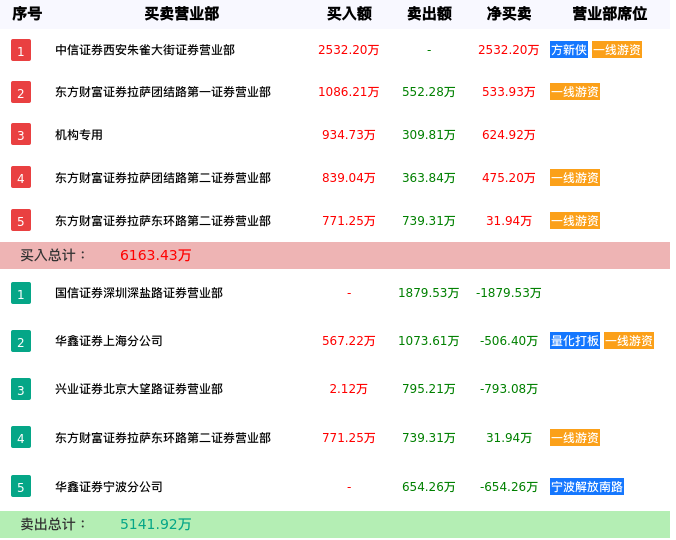The width and height of the screenshot is (676, 540).
Task: Open 国信证券深圳深盐路证券营业部 link
Action: 139,293
